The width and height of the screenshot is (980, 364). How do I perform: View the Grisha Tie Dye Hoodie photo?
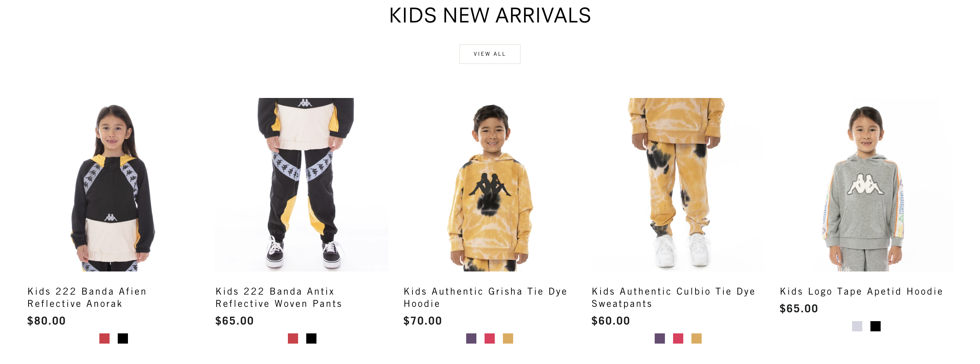coord(490,184)
